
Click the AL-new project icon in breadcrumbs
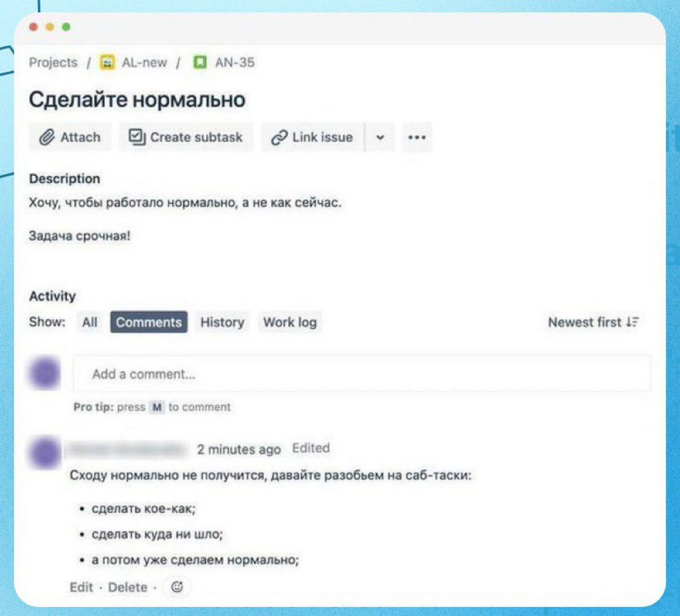(x=107, y=62)
